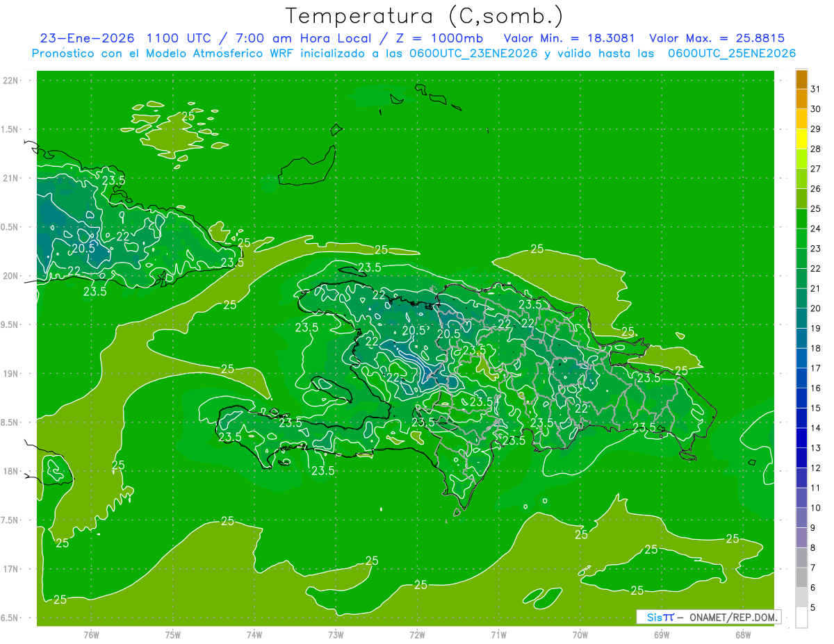Screen dimensions: 834x644
Task: Select the date text "23-Ene-2026"
Action: (x=86, y=38)
